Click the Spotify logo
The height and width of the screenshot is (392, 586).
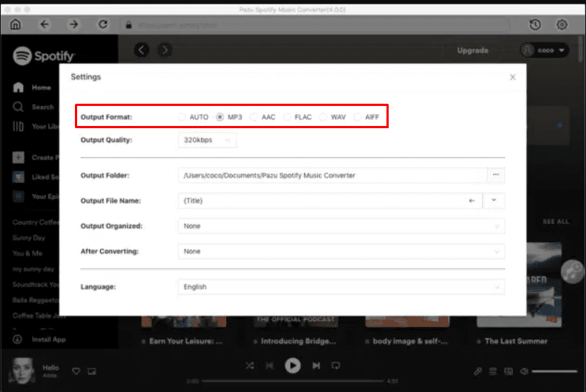[44, 56]
